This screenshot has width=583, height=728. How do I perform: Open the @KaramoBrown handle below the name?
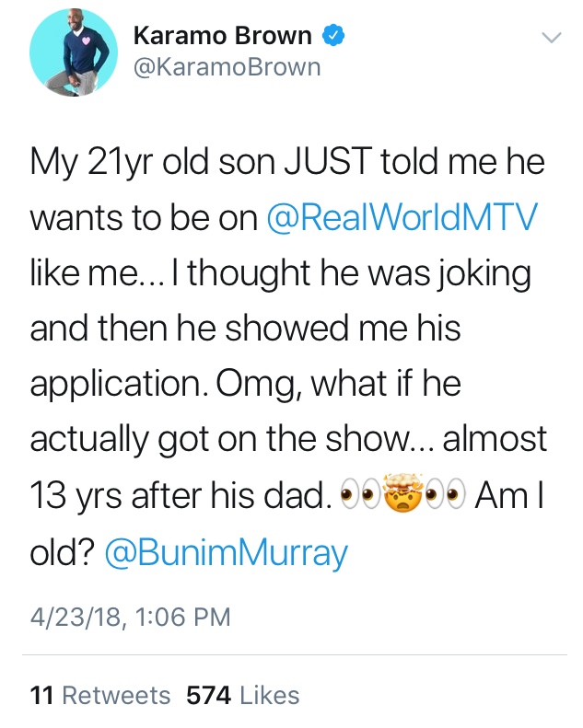[227, 67]
